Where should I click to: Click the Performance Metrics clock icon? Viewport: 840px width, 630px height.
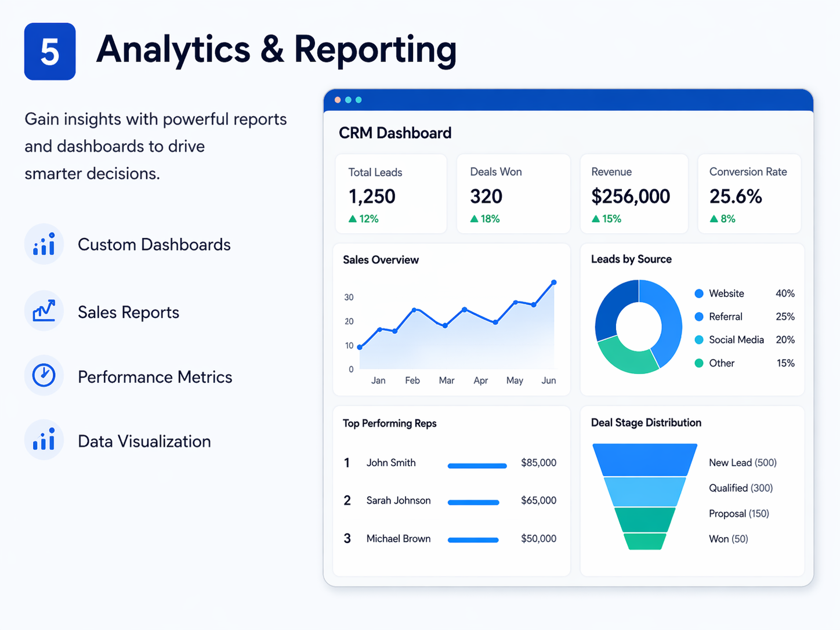tap(44, 375)
